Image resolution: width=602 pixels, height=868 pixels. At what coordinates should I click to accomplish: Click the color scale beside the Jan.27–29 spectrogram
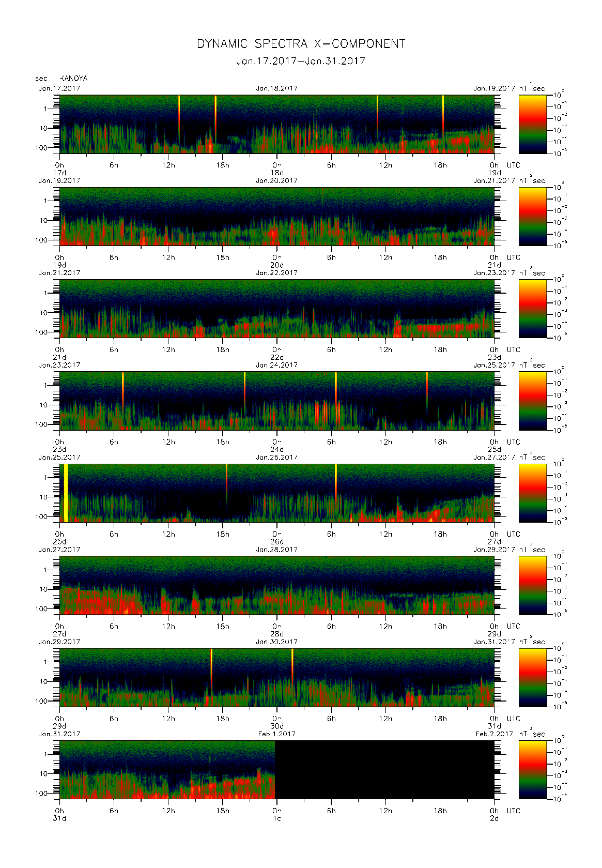(x=533, y=585)
